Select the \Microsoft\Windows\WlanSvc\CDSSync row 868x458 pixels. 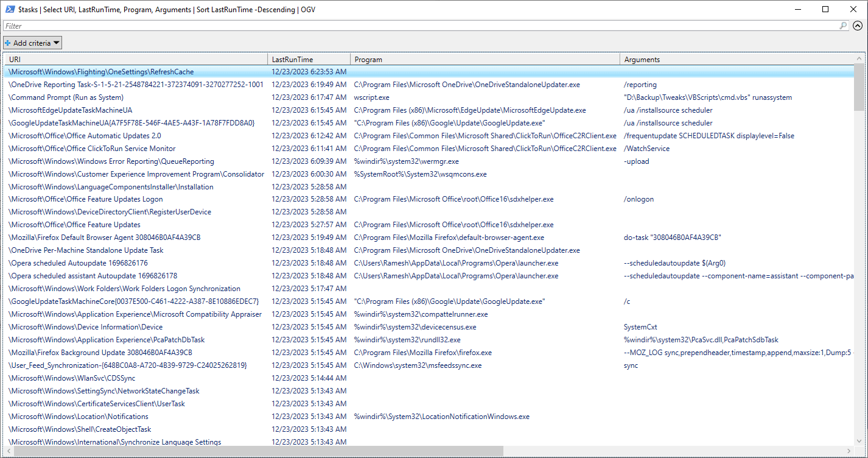coord(429,378)
